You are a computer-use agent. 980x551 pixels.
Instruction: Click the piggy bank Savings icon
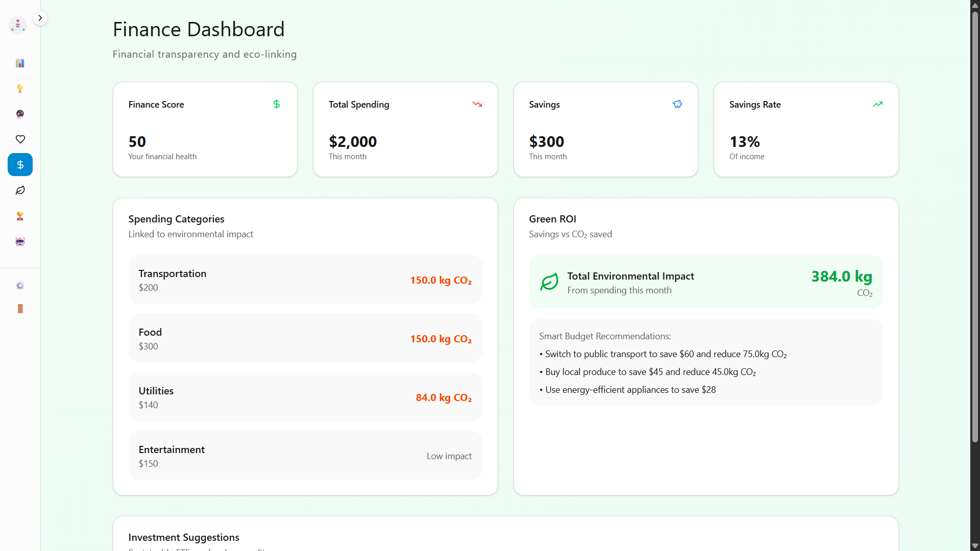pos(677,104)
